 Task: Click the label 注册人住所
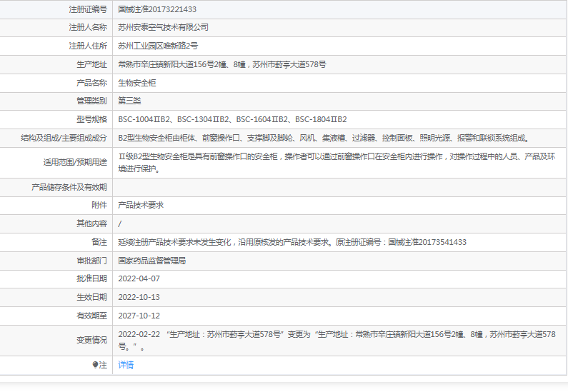coord(88,46)
